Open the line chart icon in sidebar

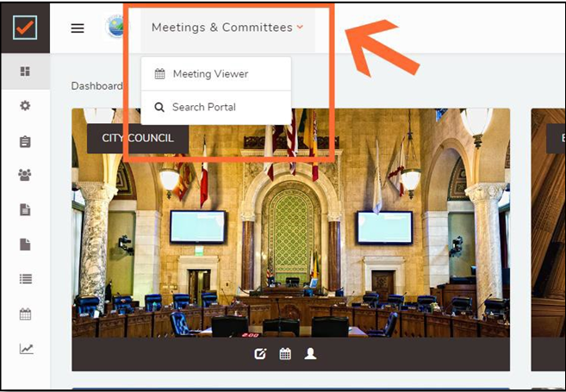(x=26, y=349)
